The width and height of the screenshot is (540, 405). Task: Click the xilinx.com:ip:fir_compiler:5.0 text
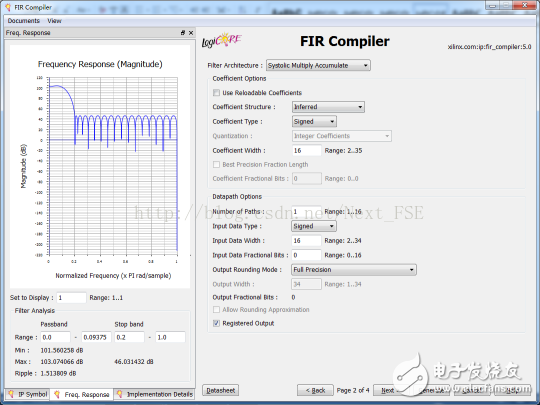[489, 47]
